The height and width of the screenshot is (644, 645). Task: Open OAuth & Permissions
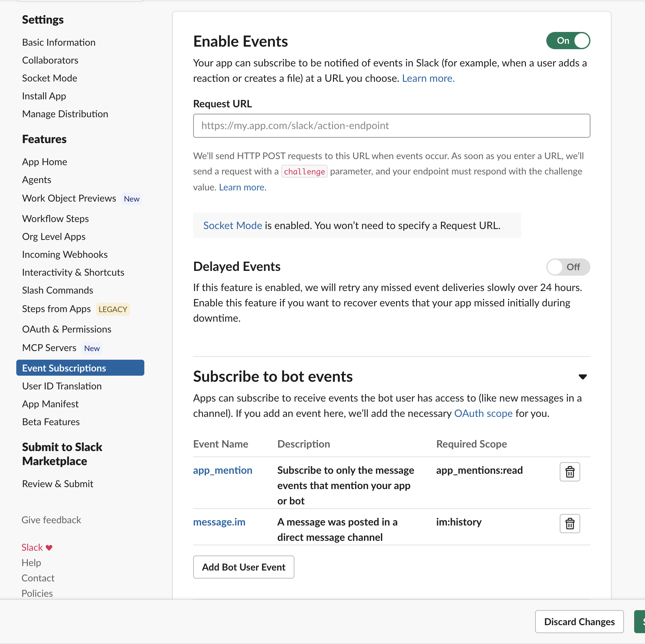(x=67, y=329)
